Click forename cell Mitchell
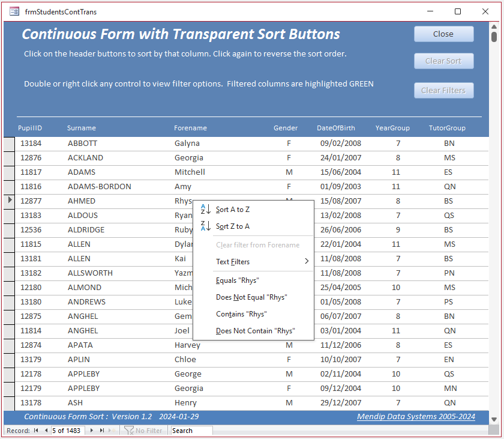This screenshot has height=439, width=504. click(190, 172)
